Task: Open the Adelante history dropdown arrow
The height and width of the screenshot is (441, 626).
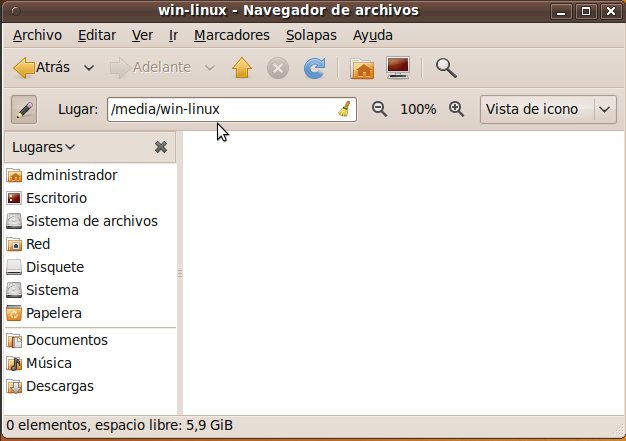Action: coord(210,68)
